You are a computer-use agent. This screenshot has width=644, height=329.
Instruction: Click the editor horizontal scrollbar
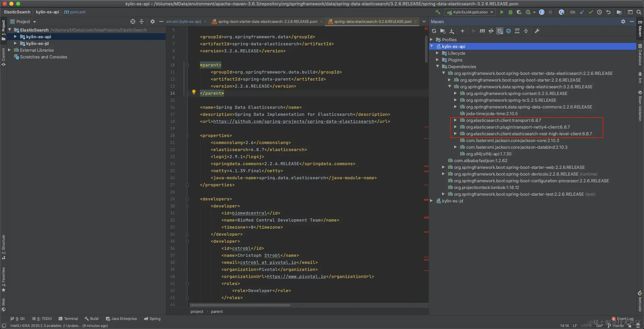point(240,305)
